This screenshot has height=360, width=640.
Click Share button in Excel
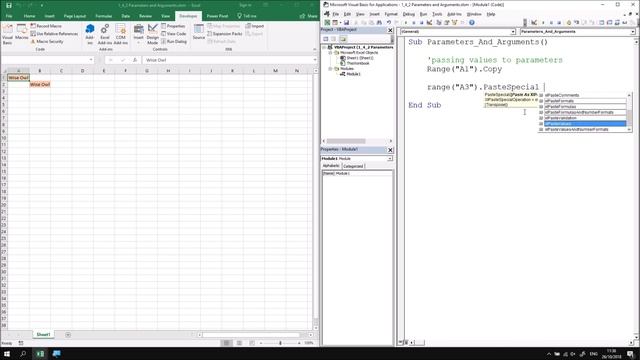point(309,16)
